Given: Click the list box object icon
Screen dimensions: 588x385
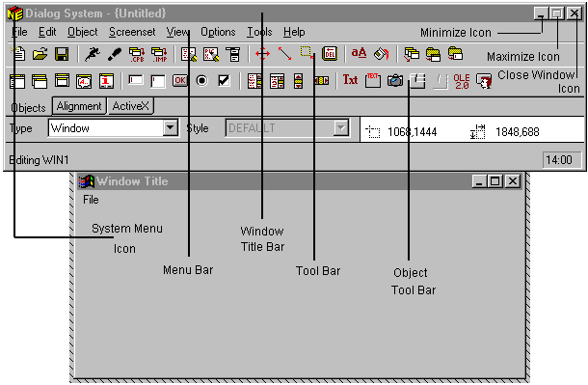Looking at the screenshot, I should pos(254,81).
